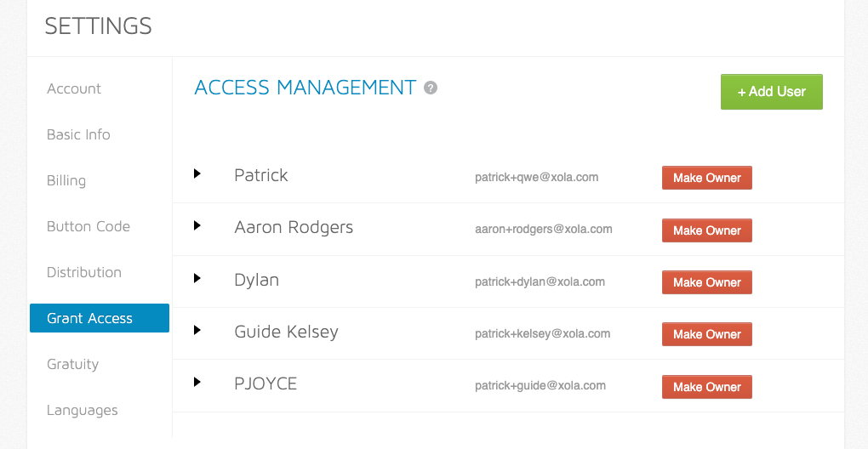This screenshot has width=868, height=449.
Task: Open the Account settings section
Action: click(74, 88)
